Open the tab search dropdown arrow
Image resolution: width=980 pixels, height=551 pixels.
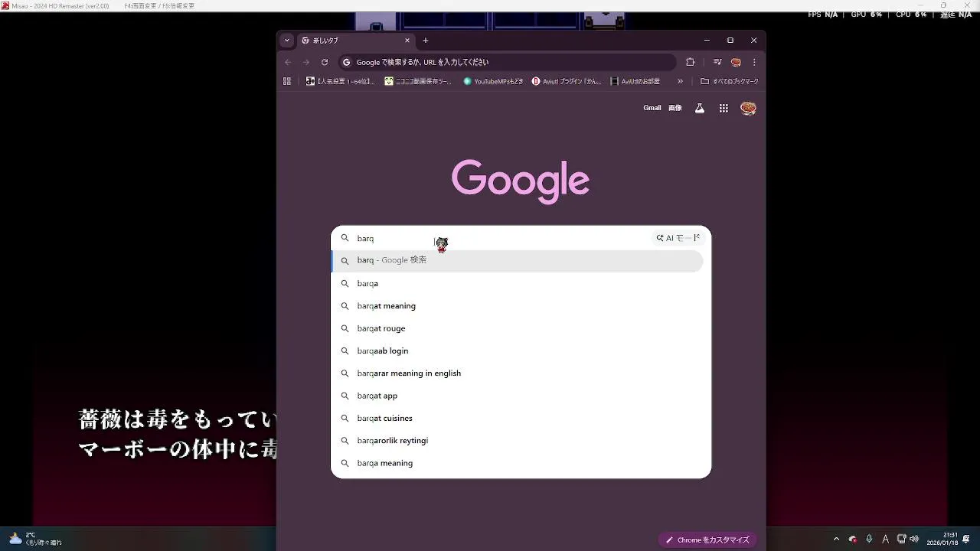[x=287, y=41]
